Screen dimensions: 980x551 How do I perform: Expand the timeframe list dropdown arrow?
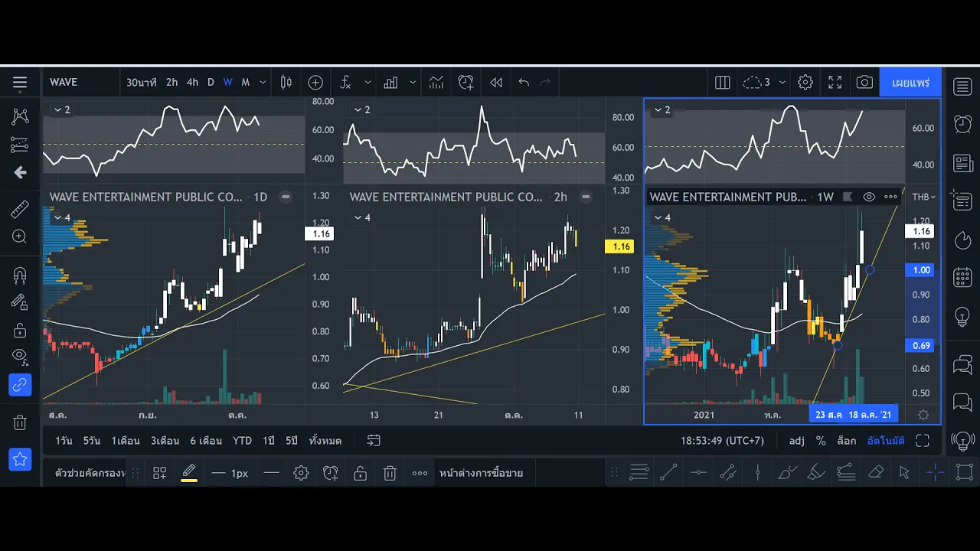pyautogui.click(x=263, y=83)
